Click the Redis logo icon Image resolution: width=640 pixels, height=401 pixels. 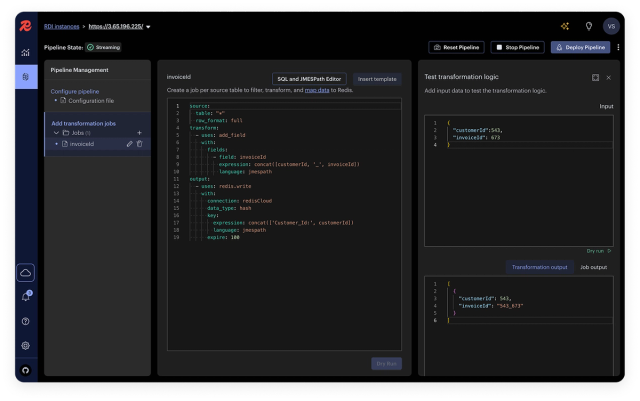click(26, 26)
